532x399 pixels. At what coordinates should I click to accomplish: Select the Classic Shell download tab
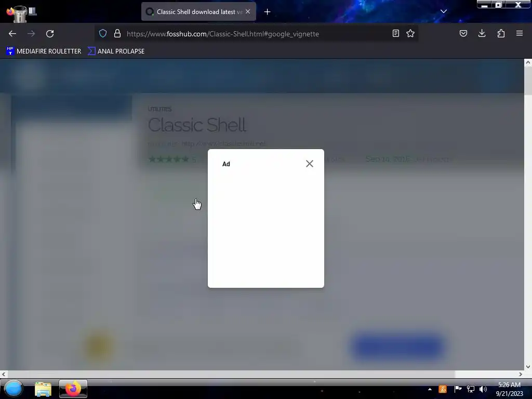(x=199, y=12)
